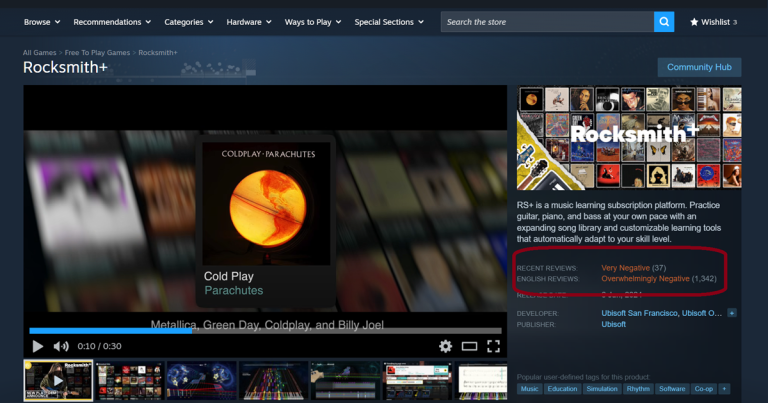This screenshot has height=403, width=768.
Task: Select the fretboard gameplay screenshot thumbnail
Action: pos(345,380)
